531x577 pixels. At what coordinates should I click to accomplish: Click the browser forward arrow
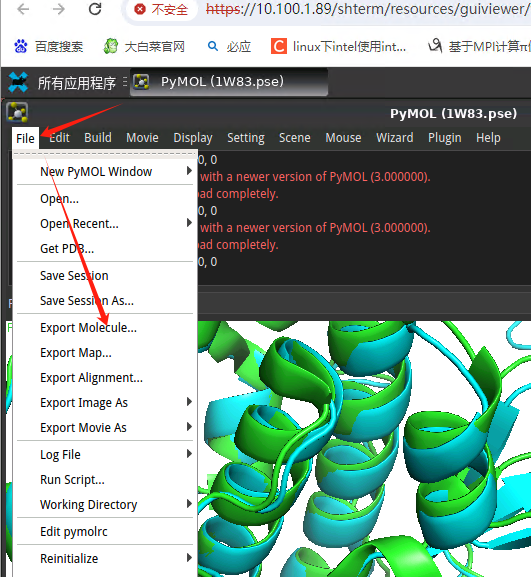(59, 9)
